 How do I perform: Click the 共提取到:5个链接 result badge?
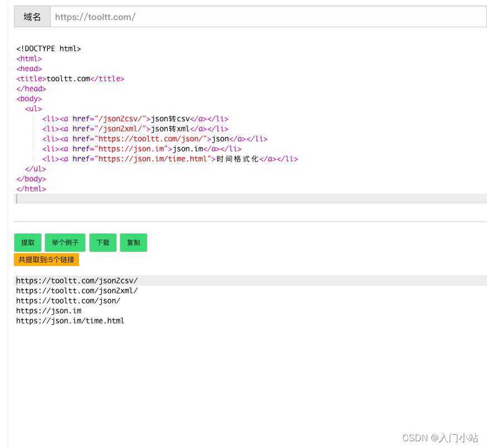point(47,259)
